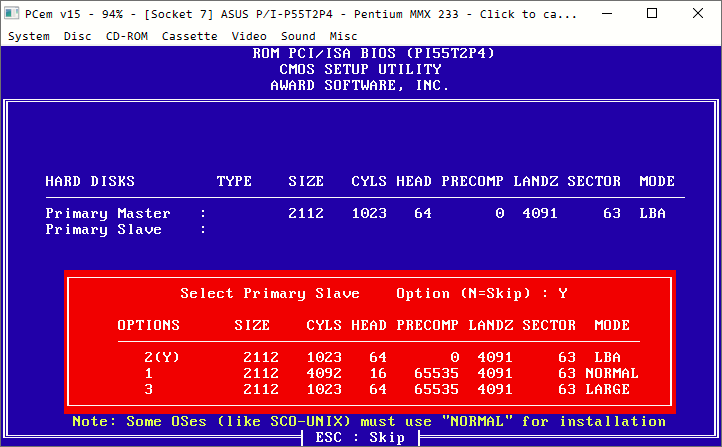Image resolution: width=722 pixels, height=447 pixels.
Task: Click the SCO-UNIX note at the bottom
Action: pos(369,421)
